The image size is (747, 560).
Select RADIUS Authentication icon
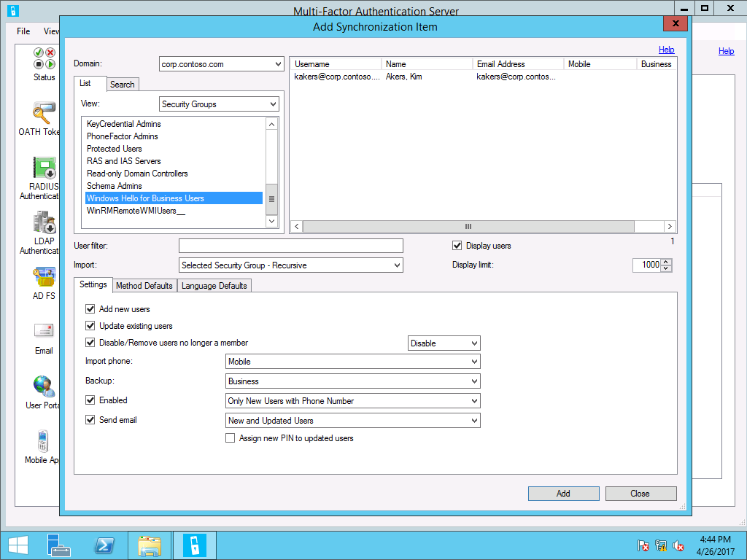[x=44, y=168]
